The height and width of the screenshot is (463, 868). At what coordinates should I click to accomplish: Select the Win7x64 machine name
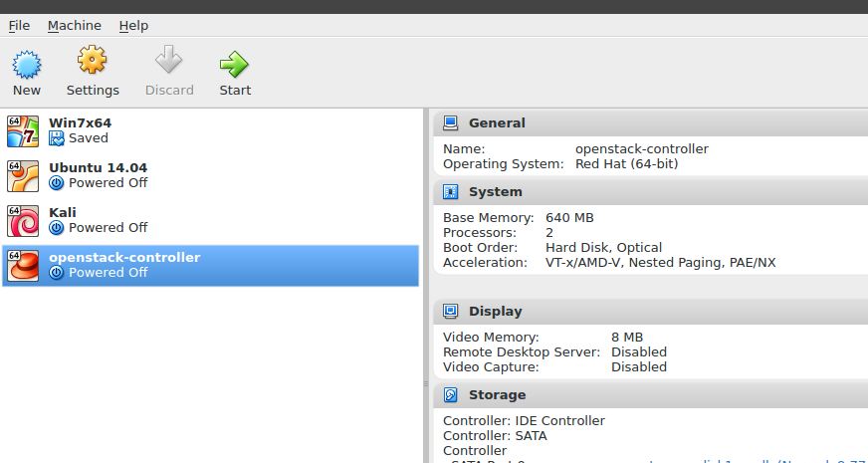coord(80,122)
